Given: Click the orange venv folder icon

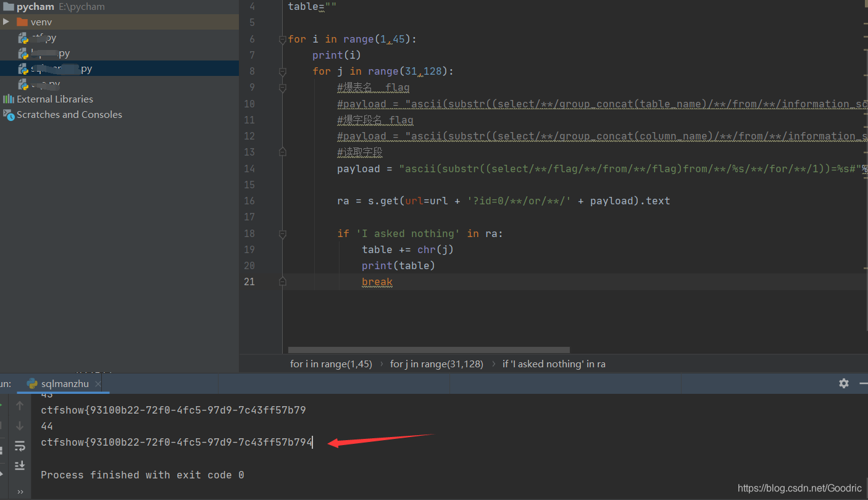Looking at the screenshot, I should [22, 22].
